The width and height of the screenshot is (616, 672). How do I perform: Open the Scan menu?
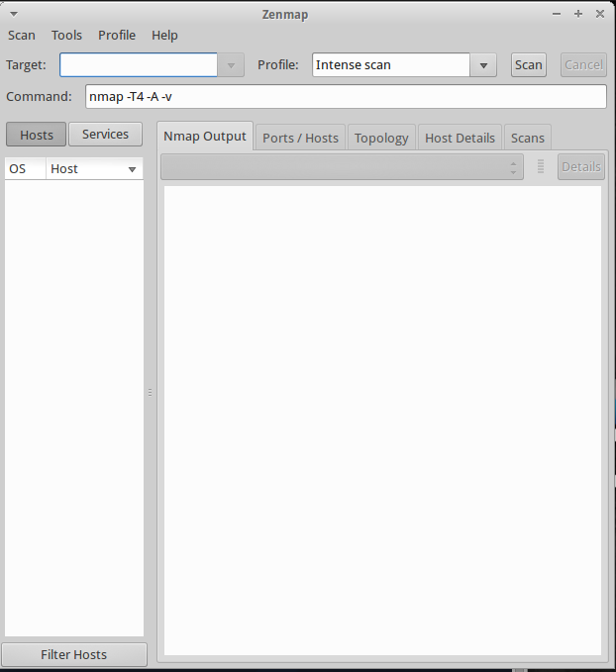point(22,36)
